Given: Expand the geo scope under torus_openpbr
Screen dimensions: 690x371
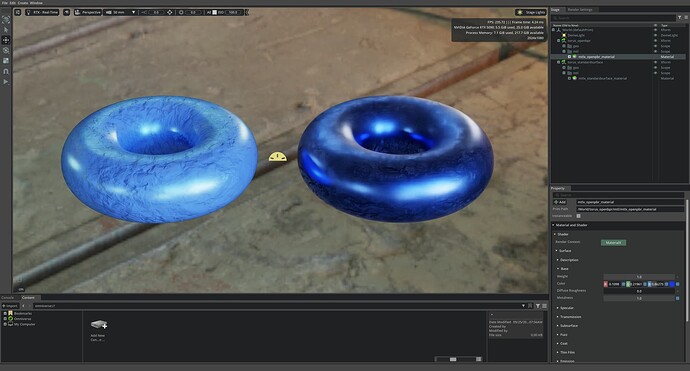Looking at the screenshot, I should 564,46.
